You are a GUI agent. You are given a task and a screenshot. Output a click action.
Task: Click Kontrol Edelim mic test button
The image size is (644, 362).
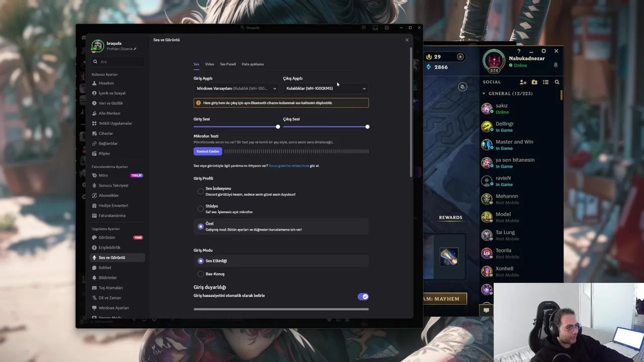pyautogui.click(x=208, y=151)
